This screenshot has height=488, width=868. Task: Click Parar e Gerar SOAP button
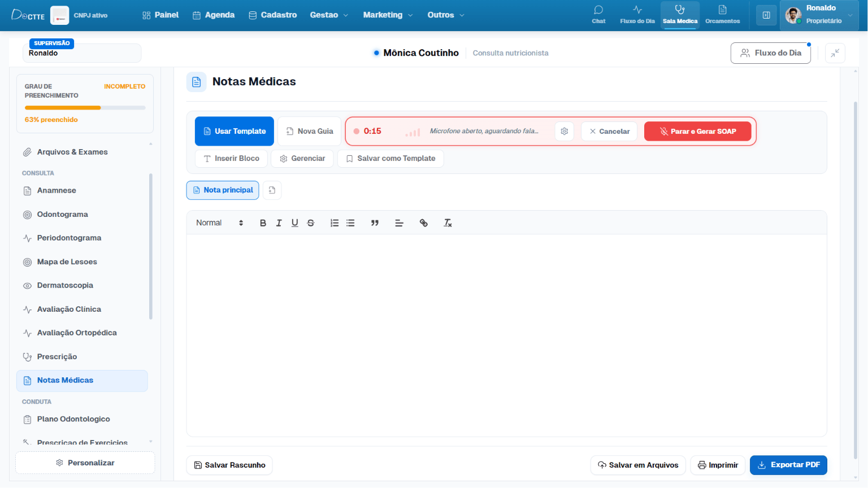697,131
